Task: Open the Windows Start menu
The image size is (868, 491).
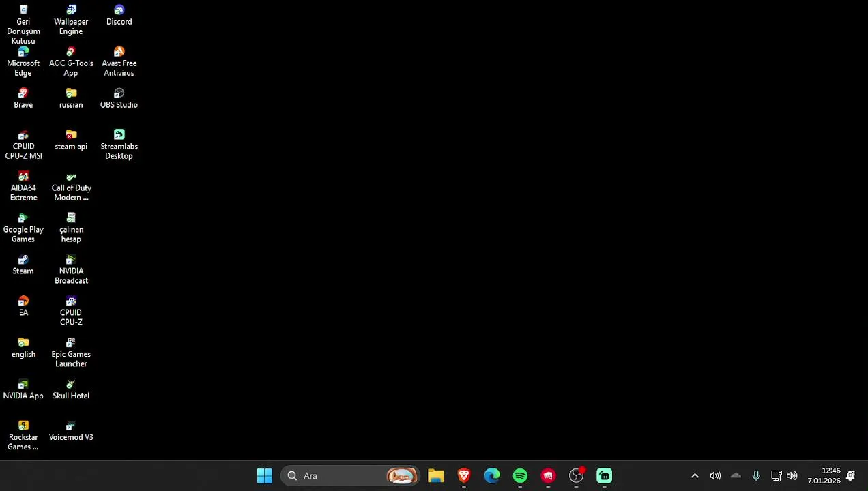Action: point(265,476)
